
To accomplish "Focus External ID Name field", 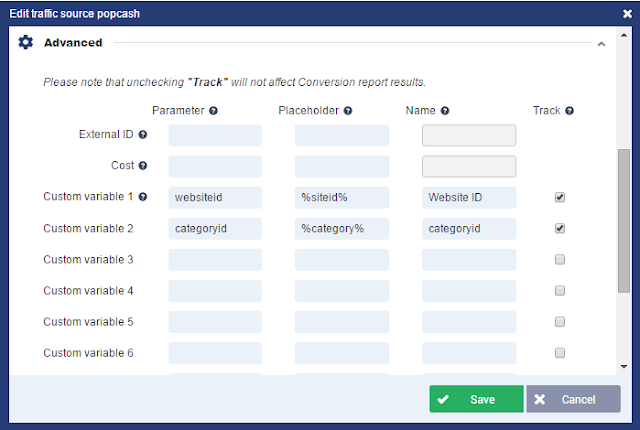I will 469,135.
